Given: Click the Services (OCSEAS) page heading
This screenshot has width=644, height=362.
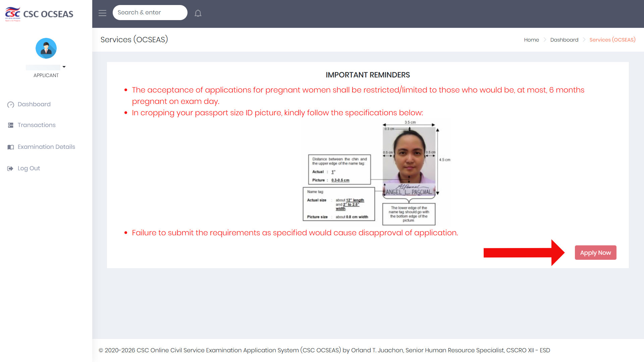Looking at the screenshot, I should click(134, 40).
